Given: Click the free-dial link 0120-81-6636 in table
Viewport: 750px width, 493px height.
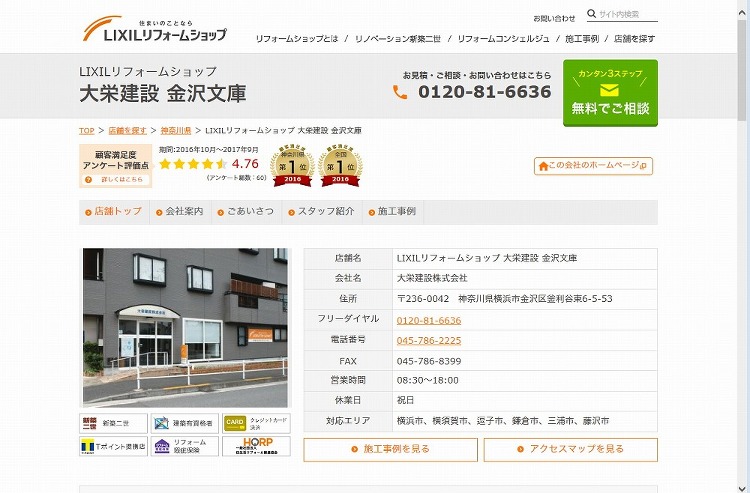Looking at the screenshot, I should click(x=429, y=320).
